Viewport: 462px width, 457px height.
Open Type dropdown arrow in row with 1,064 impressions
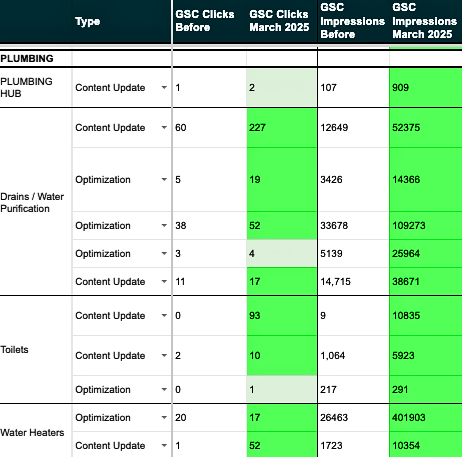pos(164,356)
